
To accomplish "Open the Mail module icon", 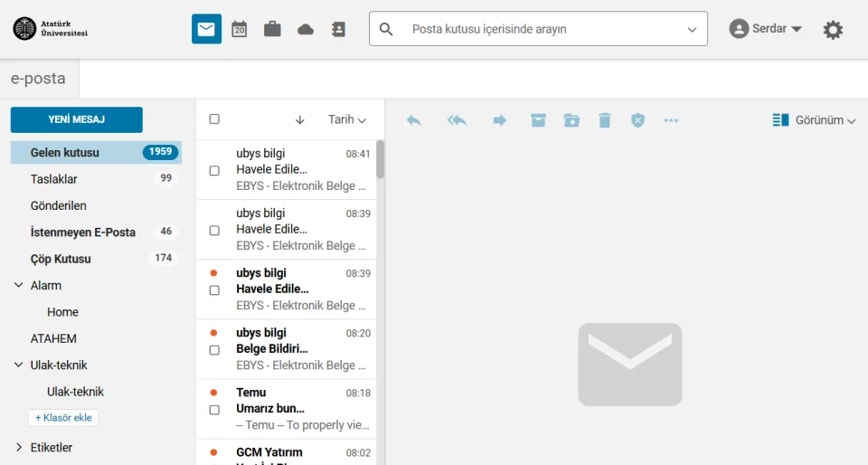I will (206, 29).
